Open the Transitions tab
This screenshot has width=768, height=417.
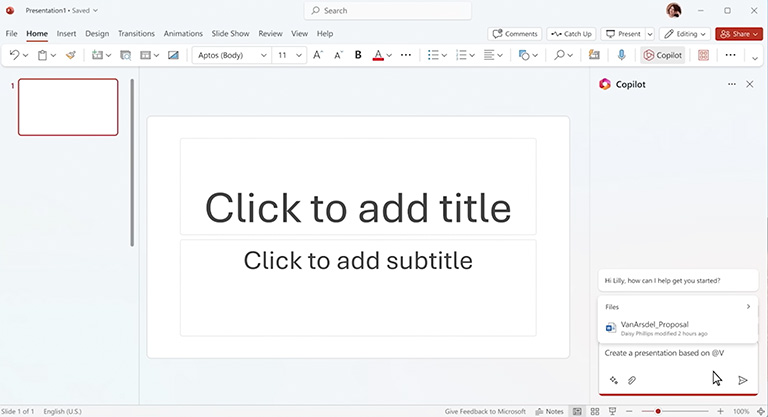135,34
